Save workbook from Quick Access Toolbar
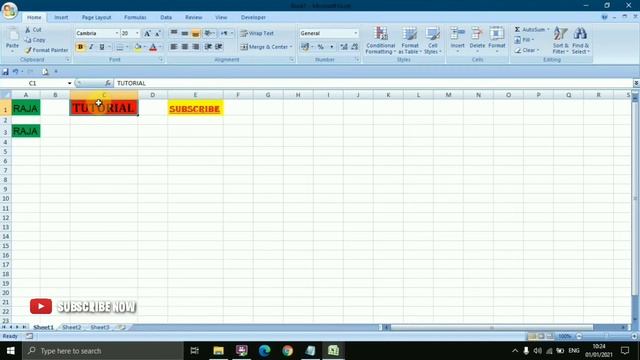Image resolution: width=640 pixels, height=360 pixels. [x=5, y=72]
